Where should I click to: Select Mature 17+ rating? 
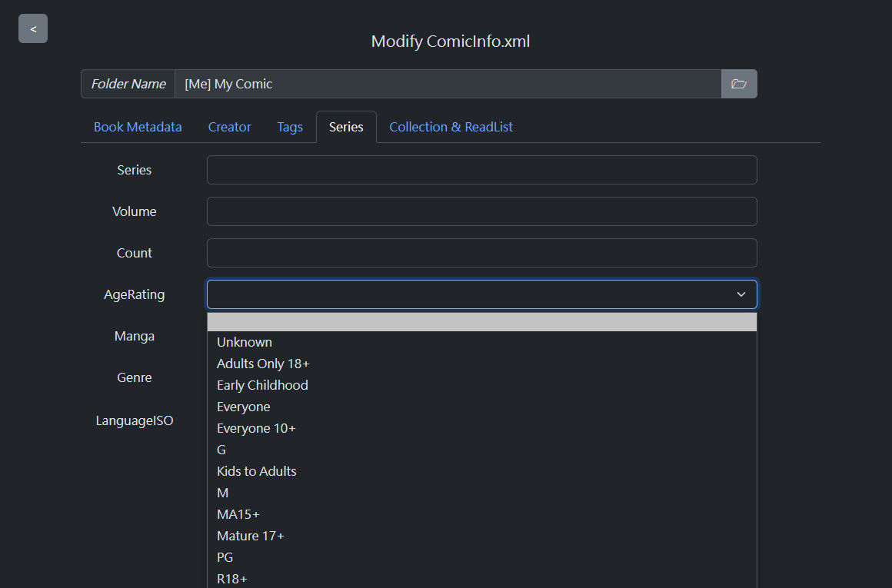(x=482, y=536)
